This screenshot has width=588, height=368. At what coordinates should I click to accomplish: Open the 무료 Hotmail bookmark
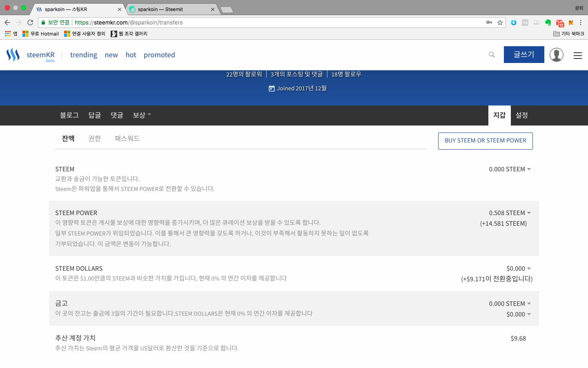point(41,34)
